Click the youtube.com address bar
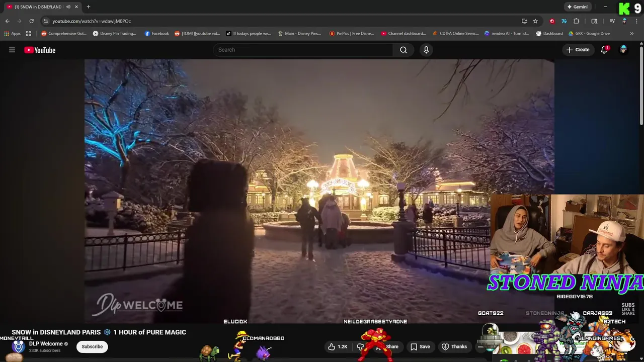 point(282,21)
